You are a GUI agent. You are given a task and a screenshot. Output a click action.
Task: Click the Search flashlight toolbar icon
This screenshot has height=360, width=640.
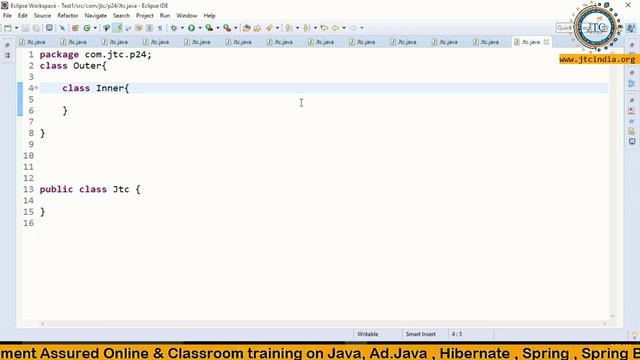(269, 28)
